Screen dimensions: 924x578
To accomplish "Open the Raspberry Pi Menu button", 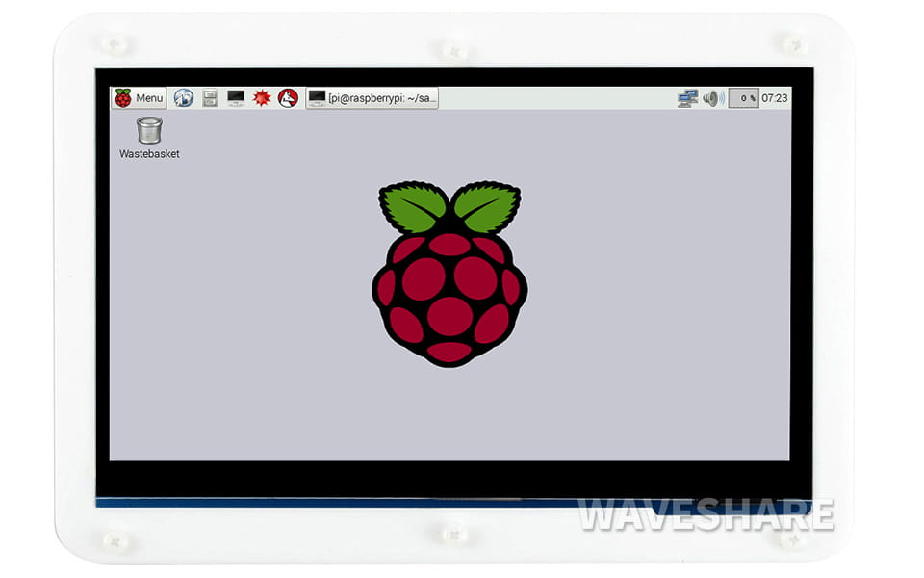I will [140, 98].
